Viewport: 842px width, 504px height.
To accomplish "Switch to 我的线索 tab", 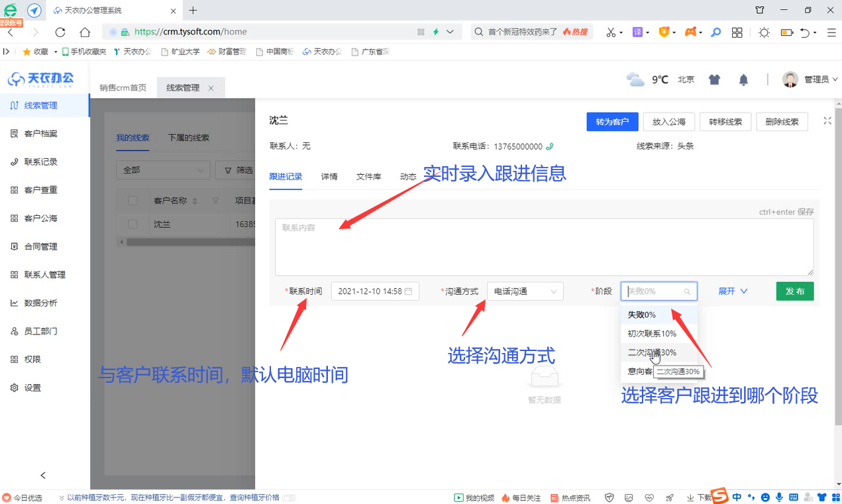I will tap(132, 138).
